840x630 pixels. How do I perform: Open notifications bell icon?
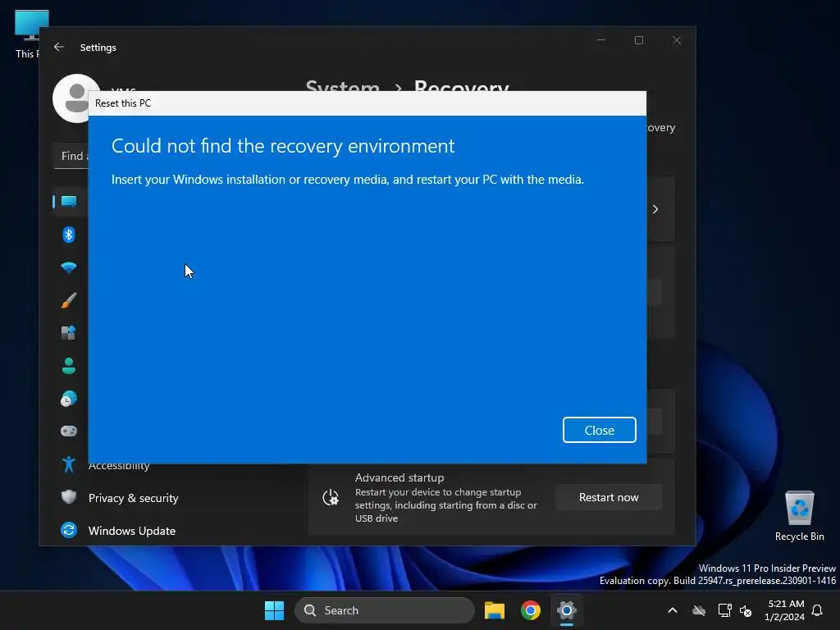coord(817,610)
